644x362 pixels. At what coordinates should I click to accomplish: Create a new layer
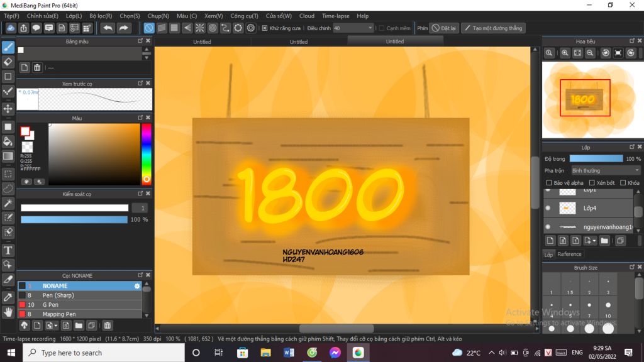pos(550,241)
